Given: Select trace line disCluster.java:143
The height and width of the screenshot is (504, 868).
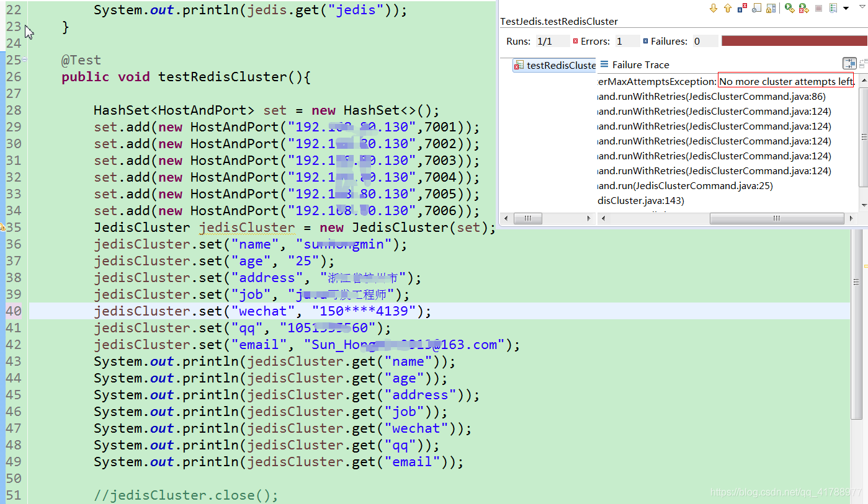Looking at the screenshot, I should coord(641,200).
